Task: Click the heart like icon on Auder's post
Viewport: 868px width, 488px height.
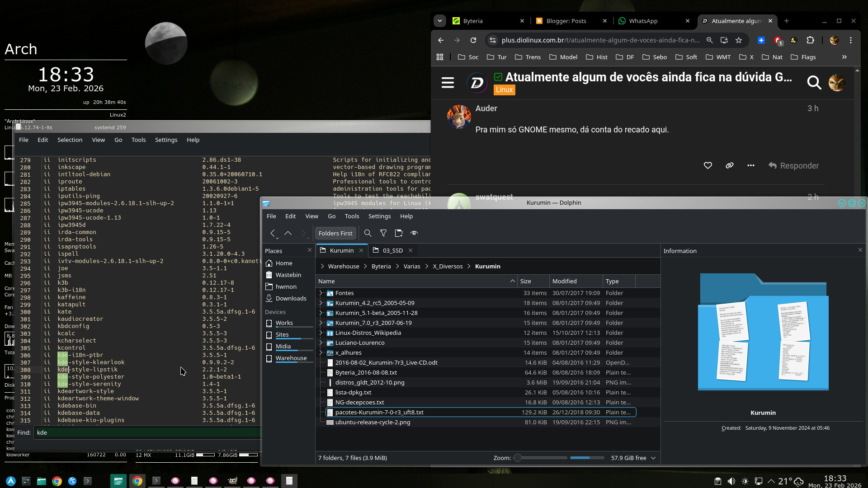Action: coord(708,166)
